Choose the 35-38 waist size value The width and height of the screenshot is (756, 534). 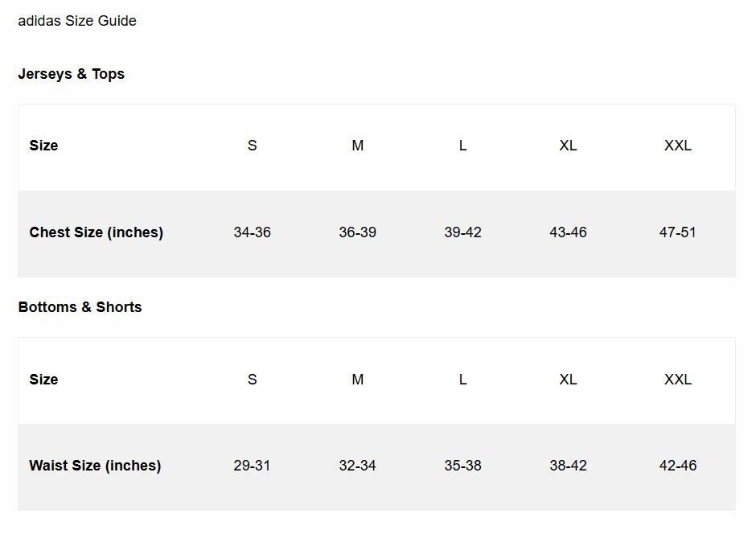[462, 466]
